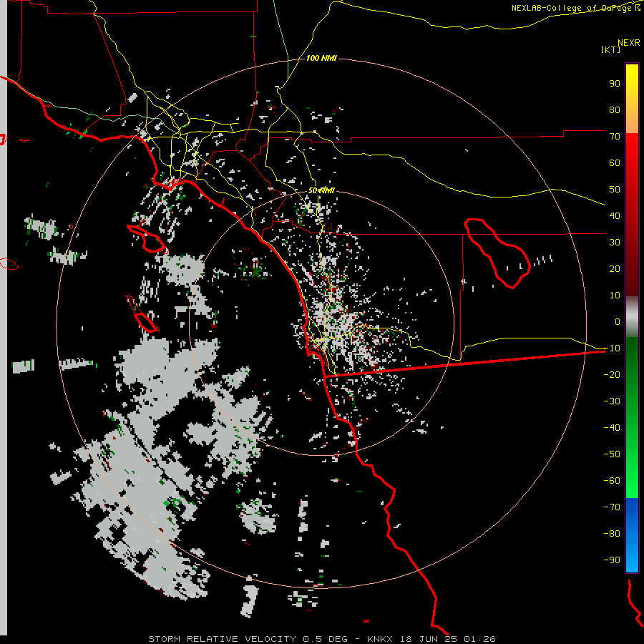The width and height of the screenshot is (644, 644).
Task: Click the 0 knot scale label
Action: (618, 321)
